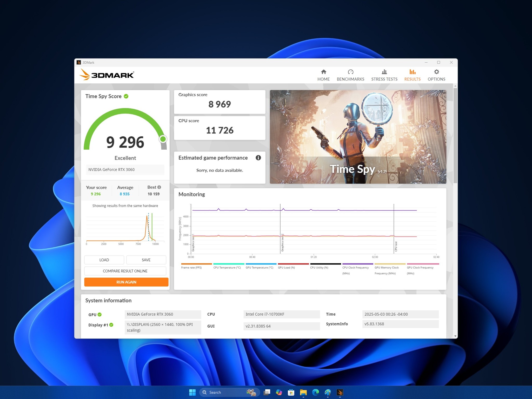Screen dimensions: 532x399
Task: Click the GPU validation checkmark icon
Action: 99,315
